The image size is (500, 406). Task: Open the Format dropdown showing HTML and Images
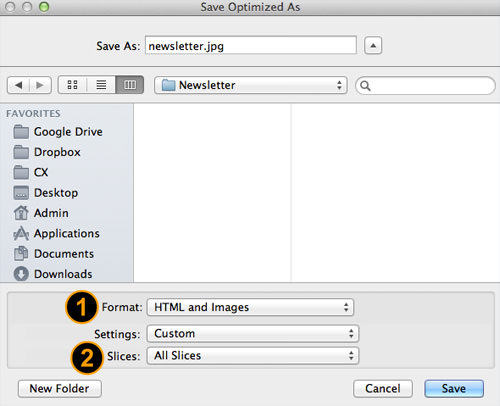tap(250, 307)
